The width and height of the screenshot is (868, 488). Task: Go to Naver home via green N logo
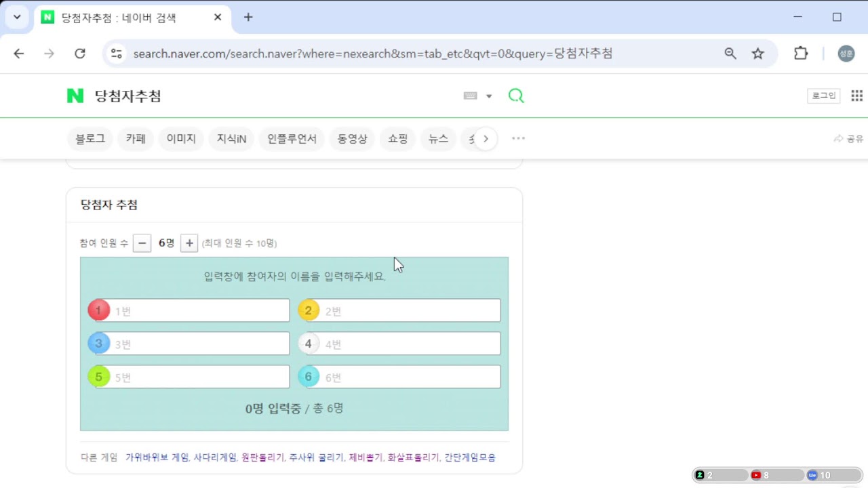[x=75, y=96]
